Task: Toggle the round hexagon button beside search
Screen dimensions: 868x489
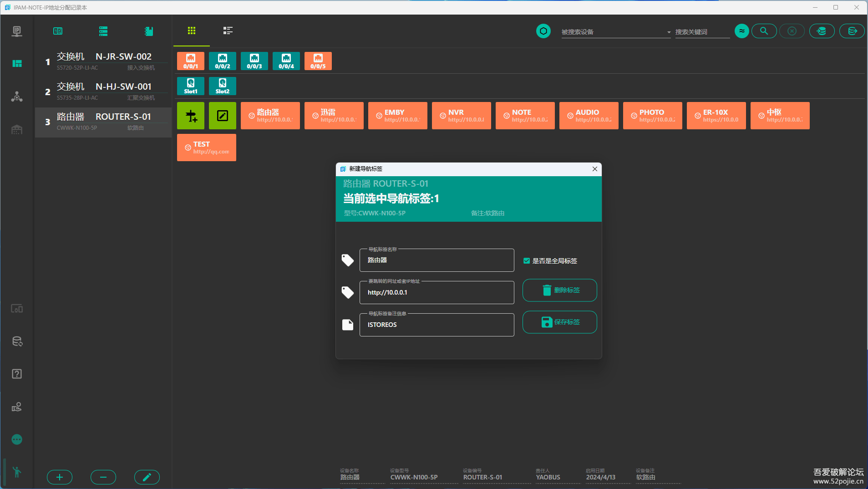Action: (543, 31)
